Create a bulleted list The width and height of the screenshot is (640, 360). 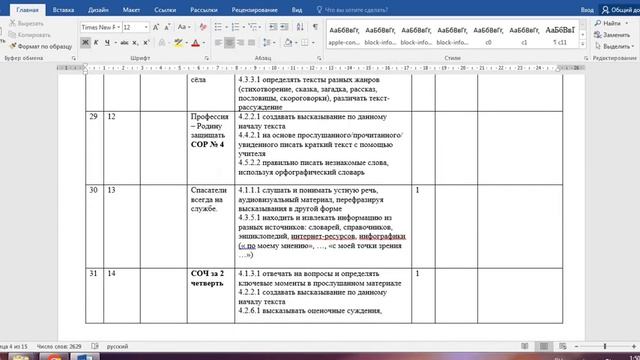[218, 27]
